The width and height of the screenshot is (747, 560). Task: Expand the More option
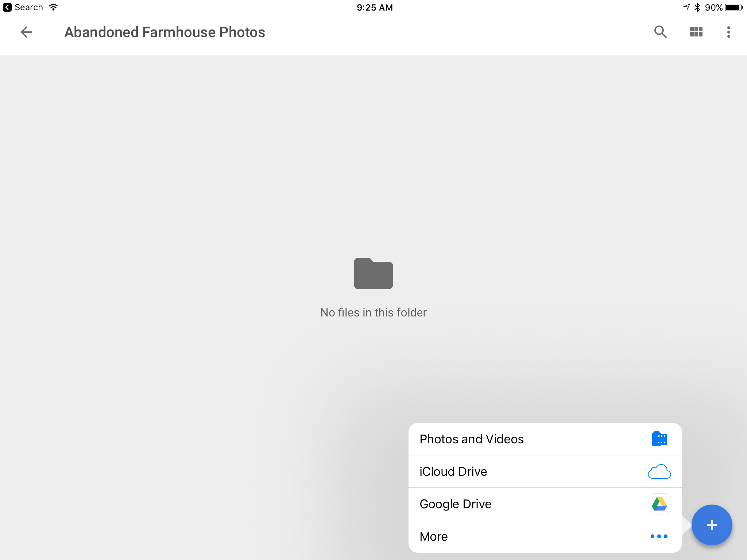[434, 536]
